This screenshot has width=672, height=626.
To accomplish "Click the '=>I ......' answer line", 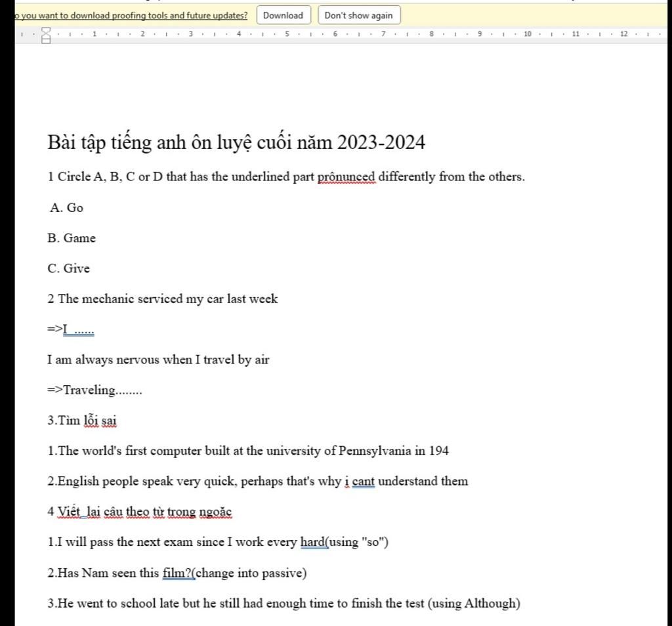I will click(71, 329).
